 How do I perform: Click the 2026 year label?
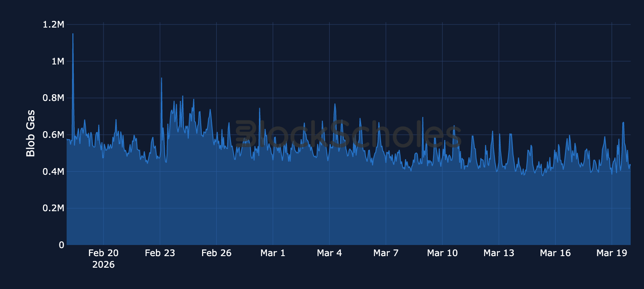(103, 265)
